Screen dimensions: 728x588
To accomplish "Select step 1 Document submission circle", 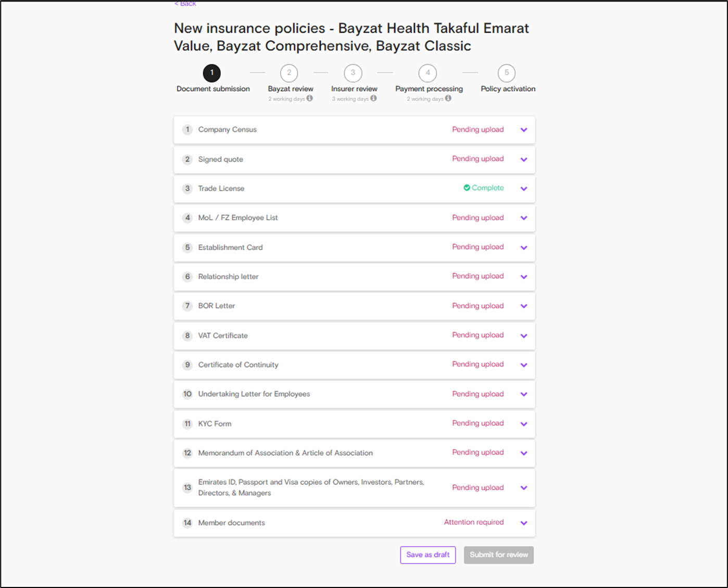I will tap(212, 73).
